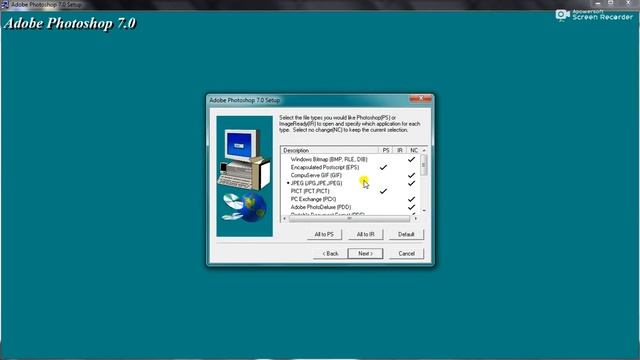Viewport: 640px width, 360px height.
Task: Toggle PS checkmark for Encapsulated Postscript row
Action: click(x=383, y=167)
